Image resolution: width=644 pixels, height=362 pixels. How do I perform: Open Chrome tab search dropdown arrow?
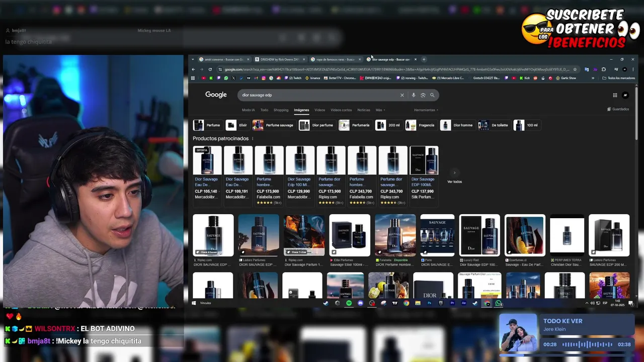point(193,59)
